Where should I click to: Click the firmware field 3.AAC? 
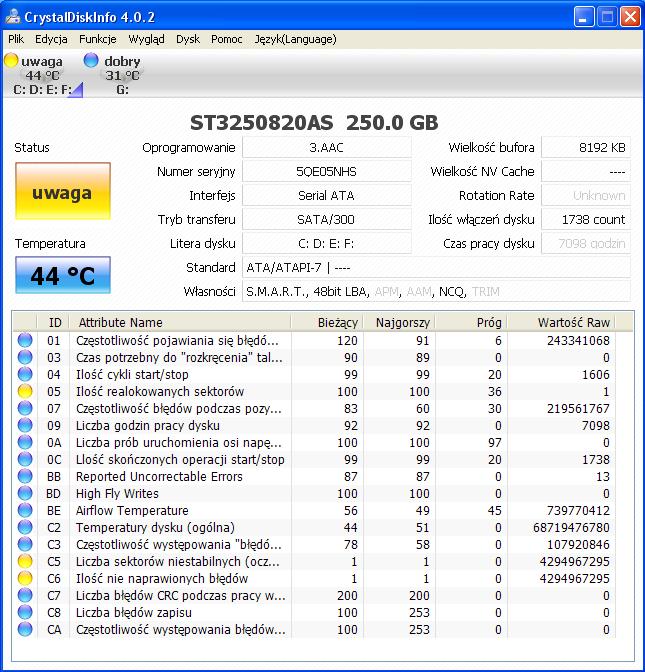[327, 148]
